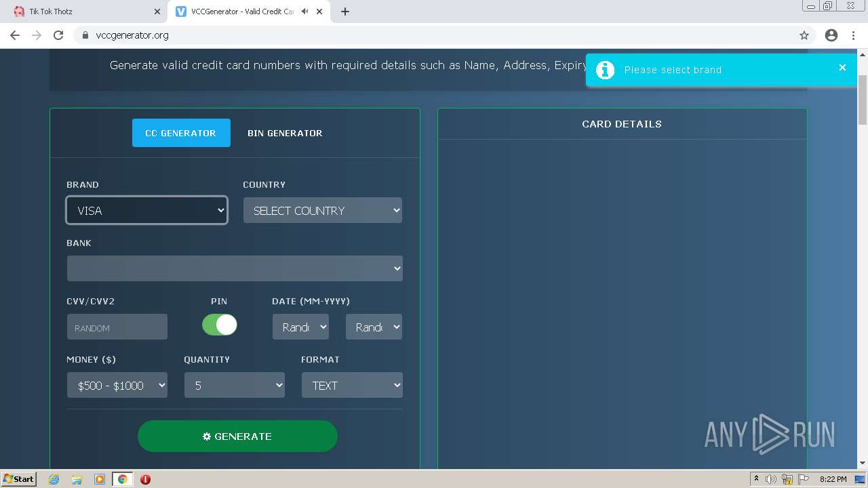Mute audio icon on VCCGenerator tab
Viewport: 868px width, 488px height.
click(x=305, y=12)
